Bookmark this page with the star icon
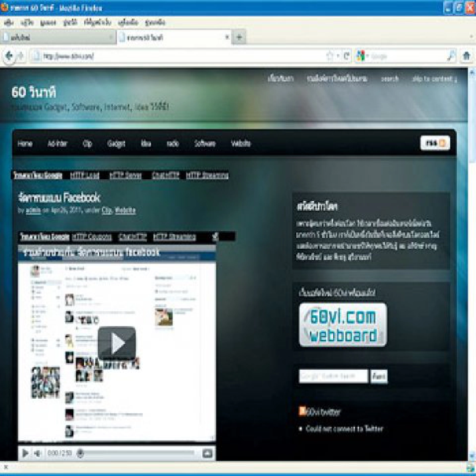Viewport: 476px width, 476px height. (330, 56)
